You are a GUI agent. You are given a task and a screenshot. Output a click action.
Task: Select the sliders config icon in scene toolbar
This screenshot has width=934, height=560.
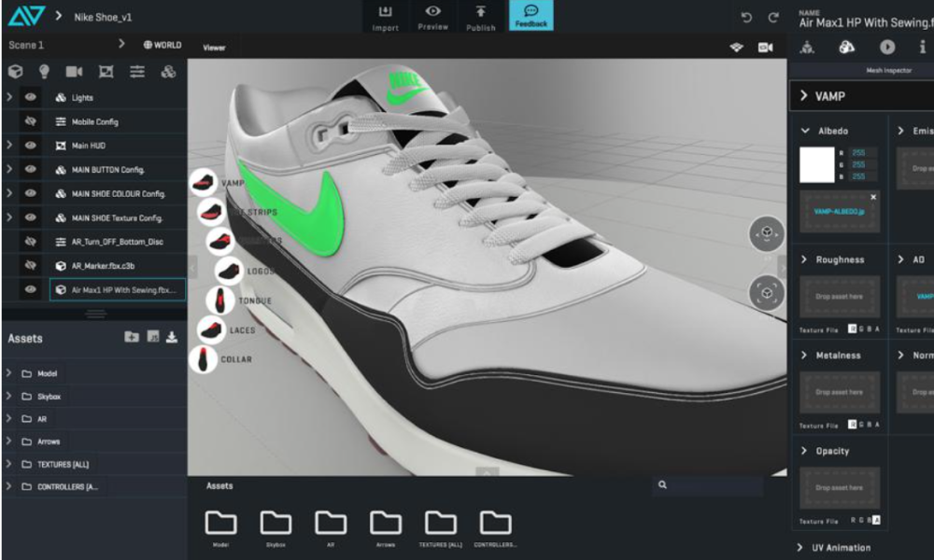[x=137, y=72]
